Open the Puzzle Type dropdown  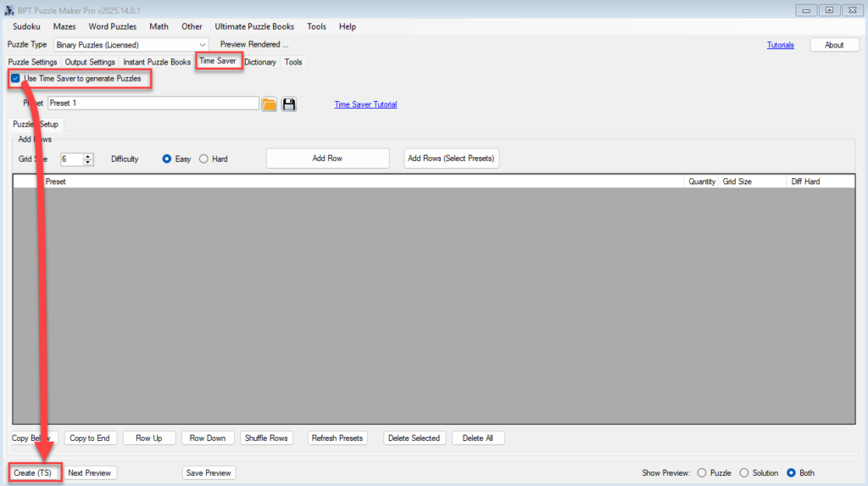click(x=202, y=44)
